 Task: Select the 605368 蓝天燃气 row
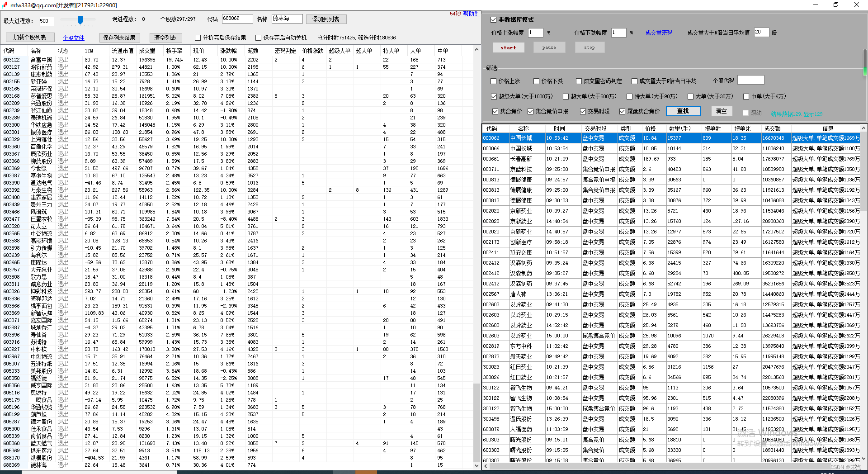(x=237, y=443)
